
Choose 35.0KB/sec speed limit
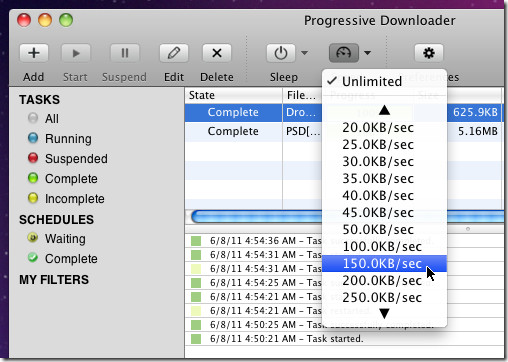coord(384,179)
